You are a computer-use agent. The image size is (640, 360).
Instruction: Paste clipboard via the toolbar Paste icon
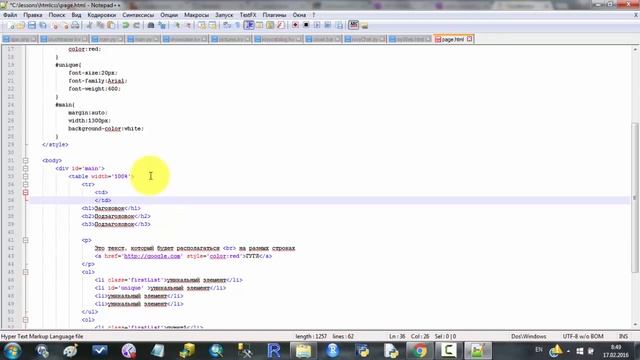(x=111, y=25)
